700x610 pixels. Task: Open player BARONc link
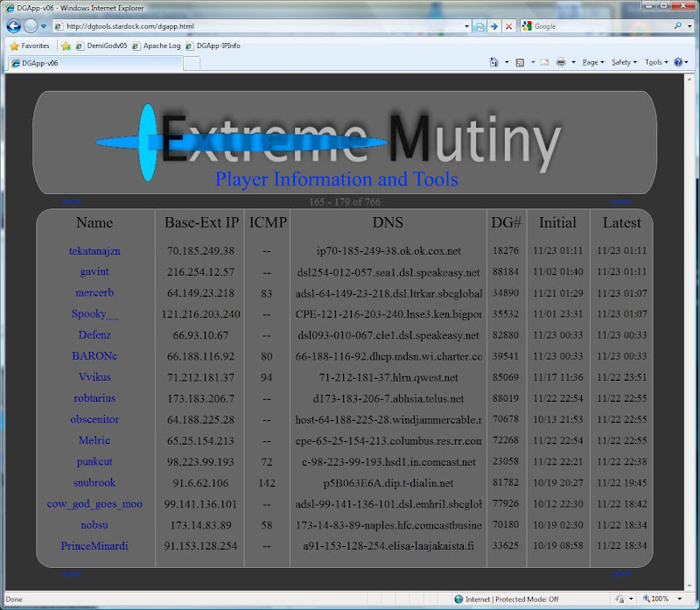(x=94, y=356)
